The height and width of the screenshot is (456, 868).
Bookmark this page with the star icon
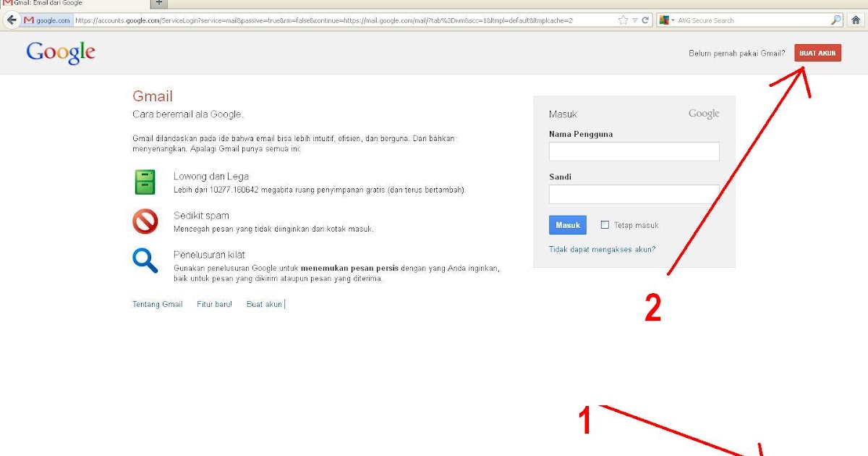pyautogui.click(x=623, y=20)
